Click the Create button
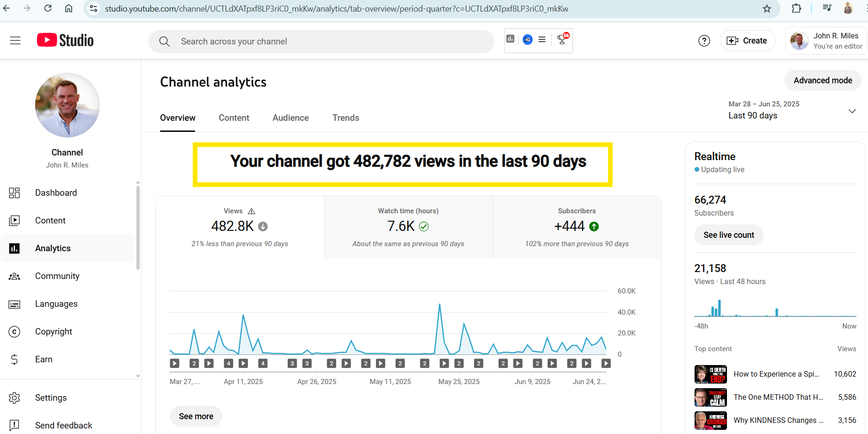This screenshot has width=868, height=434. [x=747, y=41]
